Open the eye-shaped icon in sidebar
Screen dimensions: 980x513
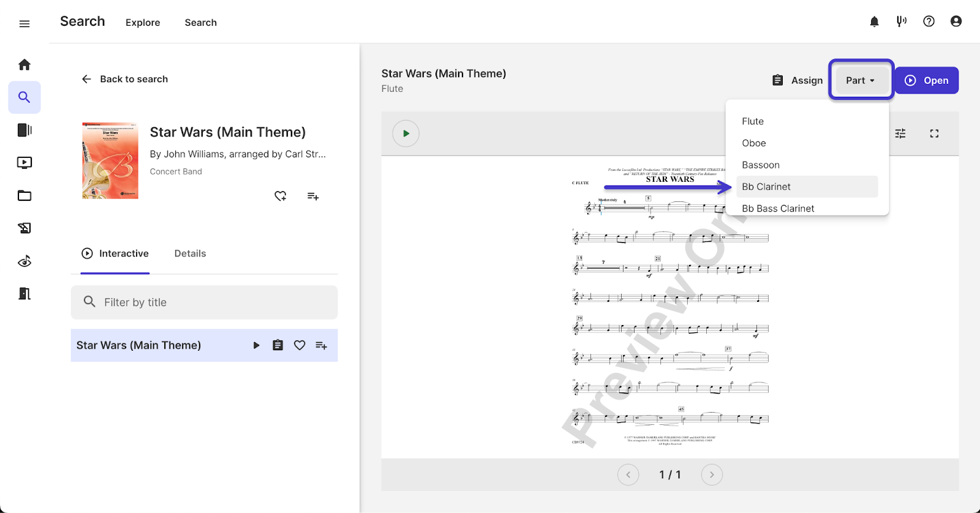tap(24, 261)
